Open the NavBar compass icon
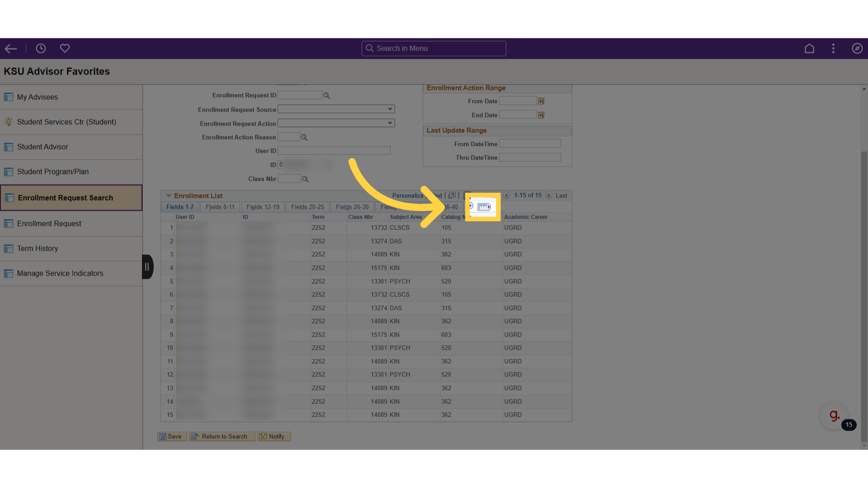 (x=857, y=48)
